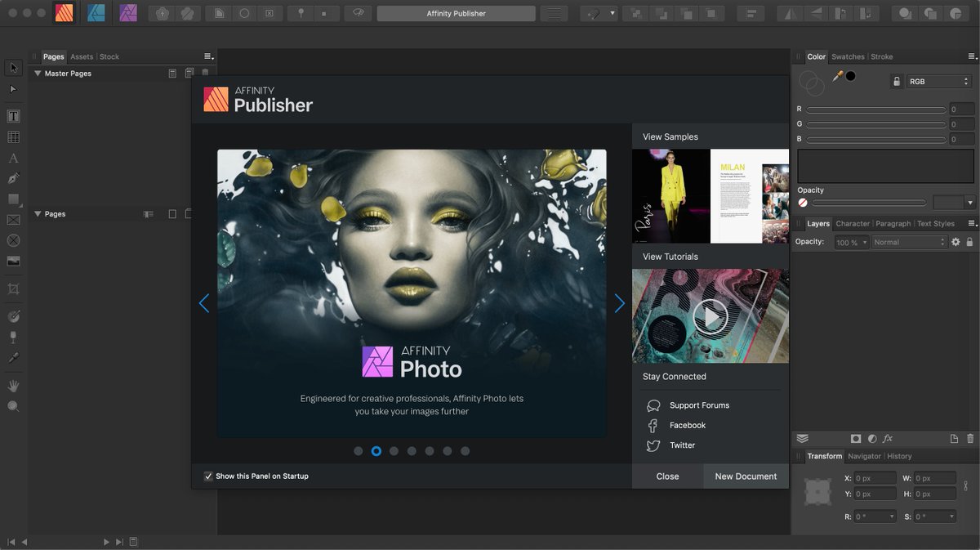The width and height of the screenshot is (980, 550).
Task: Switch to the Swatches tab
Action: click(848, 56)
